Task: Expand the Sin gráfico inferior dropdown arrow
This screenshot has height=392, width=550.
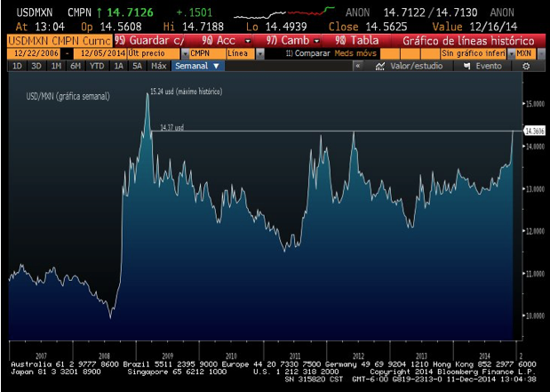Action: coord(512,54)
